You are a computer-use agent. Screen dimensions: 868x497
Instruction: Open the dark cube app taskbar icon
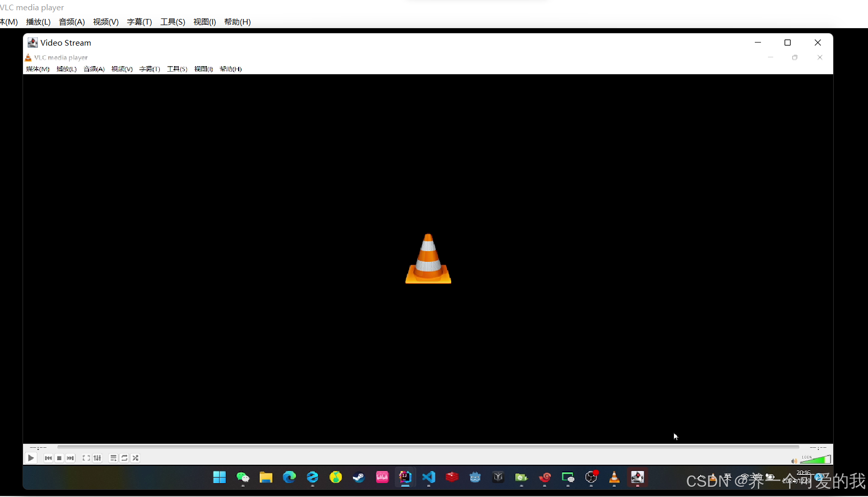coord(498,477)
